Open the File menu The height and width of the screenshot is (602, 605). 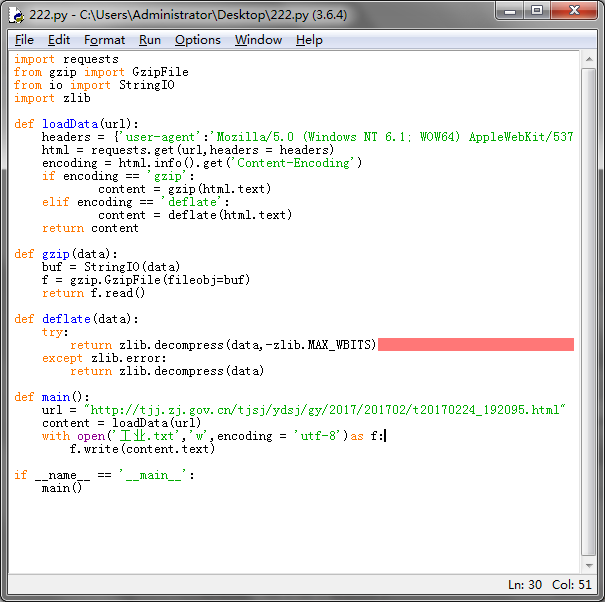coord(24,40)
